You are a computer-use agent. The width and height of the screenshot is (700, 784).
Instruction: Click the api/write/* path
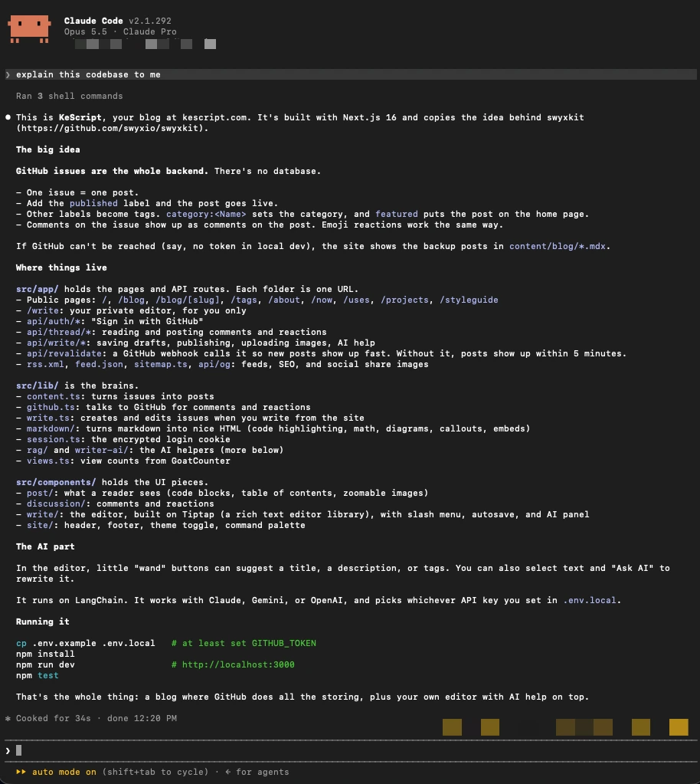tap(56, 343)
